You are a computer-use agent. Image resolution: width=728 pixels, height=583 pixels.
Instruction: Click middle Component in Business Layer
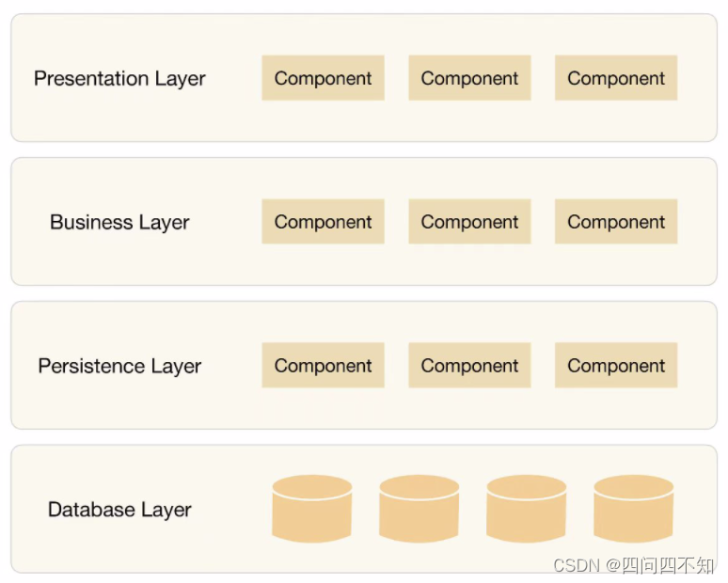coord(470,222)
